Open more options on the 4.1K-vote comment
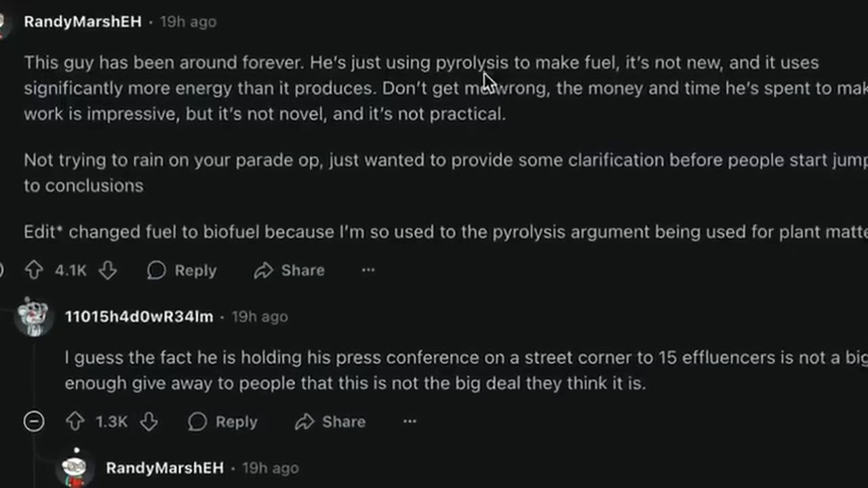The width and height of the screenshot is (868, 488). coord(368,270)
